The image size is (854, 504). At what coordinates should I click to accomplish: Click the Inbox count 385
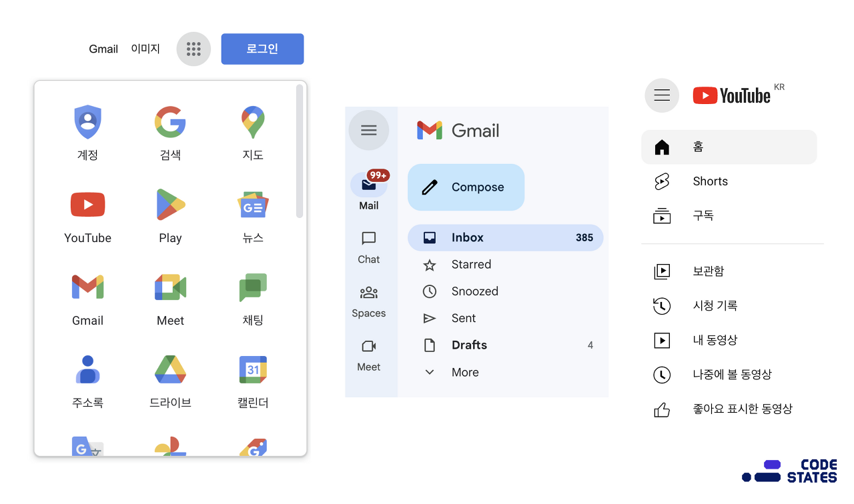click(x=584, y=237)
